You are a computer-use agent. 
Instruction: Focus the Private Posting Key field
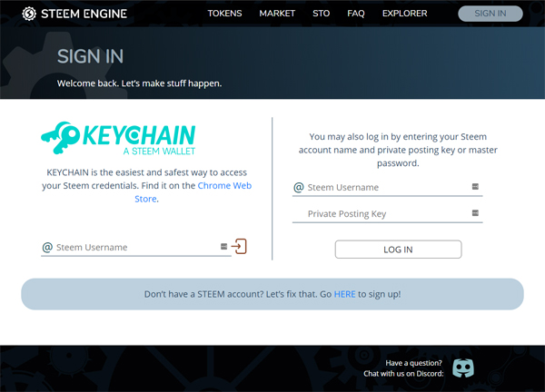point(381,214)
